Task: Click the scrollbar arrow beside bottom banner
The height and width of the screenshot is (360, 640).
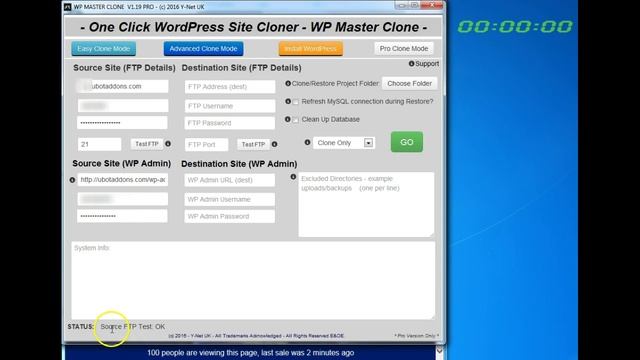Action: point(440,350)
